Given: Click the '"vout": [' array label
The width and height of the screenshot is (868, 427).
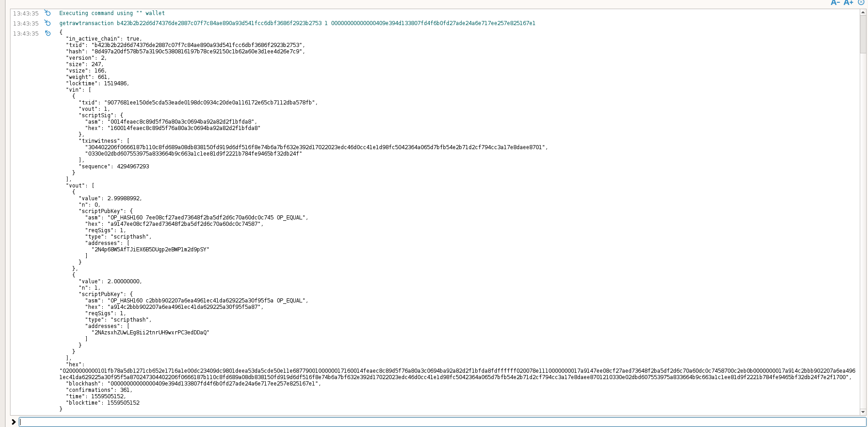Looking at the screenshot, I should (x=80, y=186).
